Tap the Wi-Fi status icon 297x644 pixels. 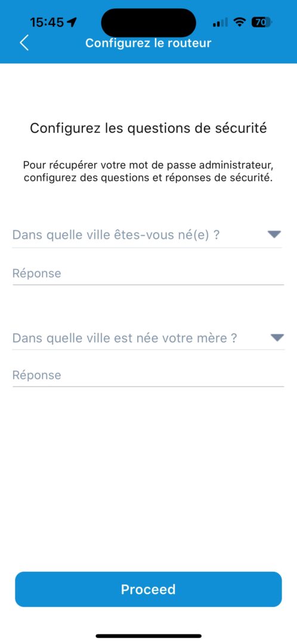(x=239, y=22)
